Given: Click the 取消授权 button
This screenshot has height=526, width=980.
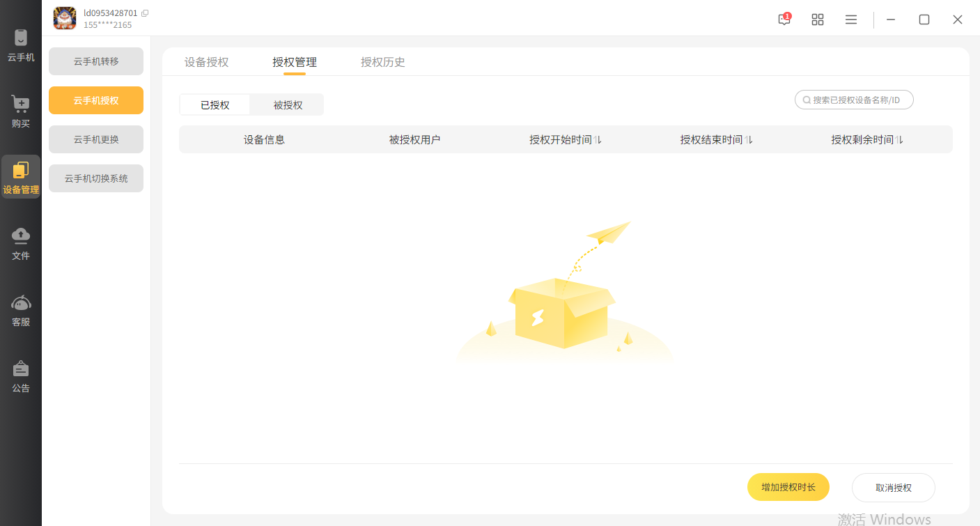Looking at the screenshot, I should (x=893, y=488).
